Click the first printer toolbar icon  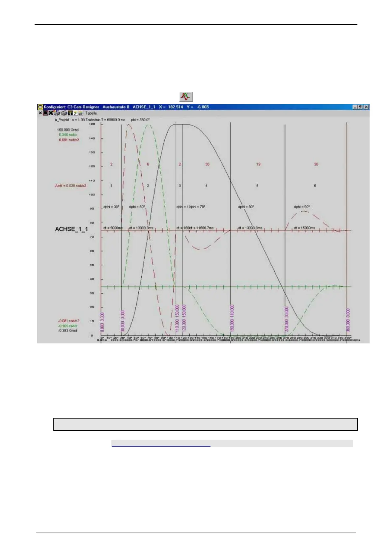(x=57, y=113)
